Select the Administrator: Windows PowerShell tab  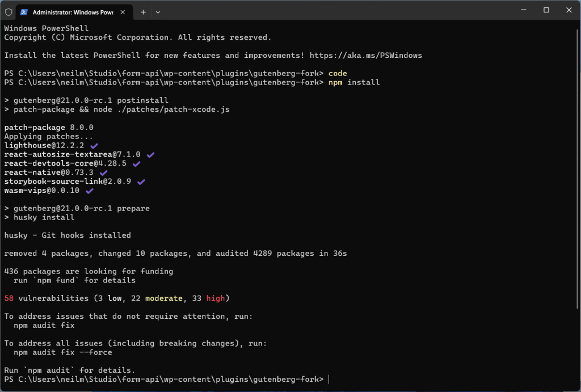point(71,12)
